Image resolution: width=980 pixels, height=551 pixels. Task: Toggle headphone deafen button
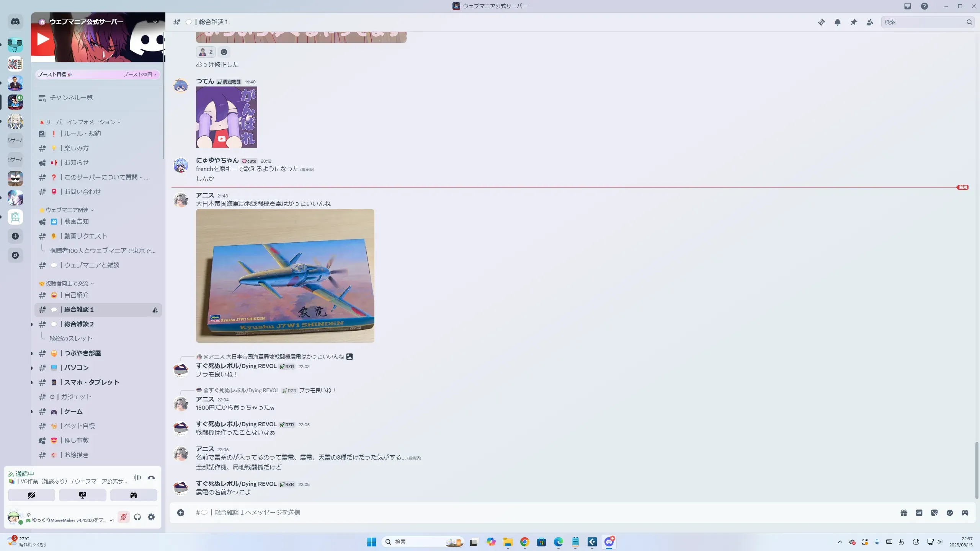[137, 517]
